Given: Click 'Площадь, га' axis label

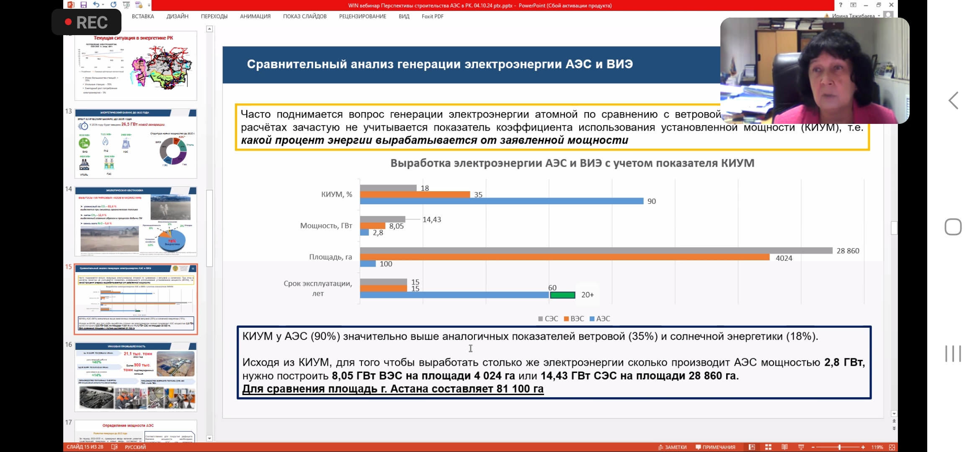Looking at the screenshot, I should click(330, 257).
